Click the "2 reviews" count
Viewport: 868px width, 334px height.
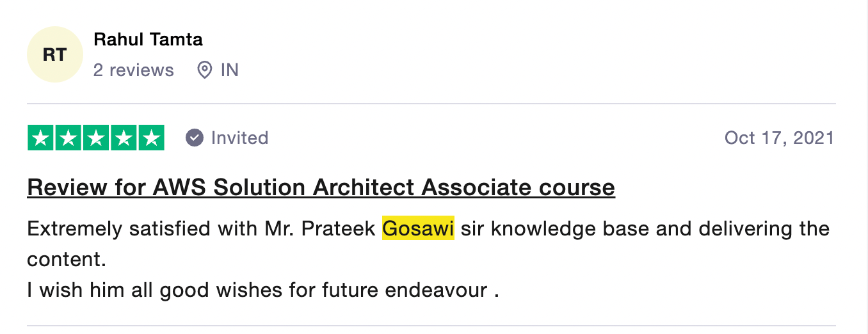(x=133, y=70)
